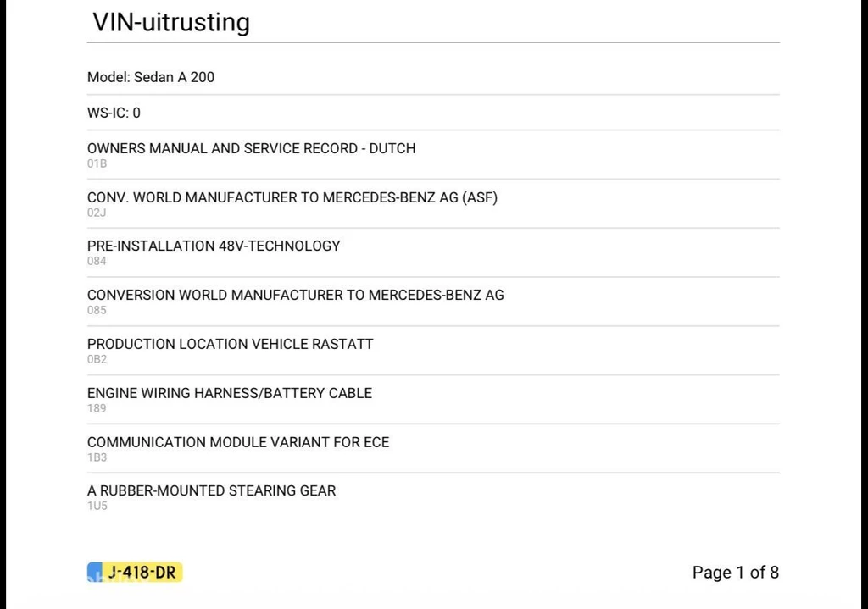Click the code 02J
The image size is (868, 609).
tap(97, 213)
